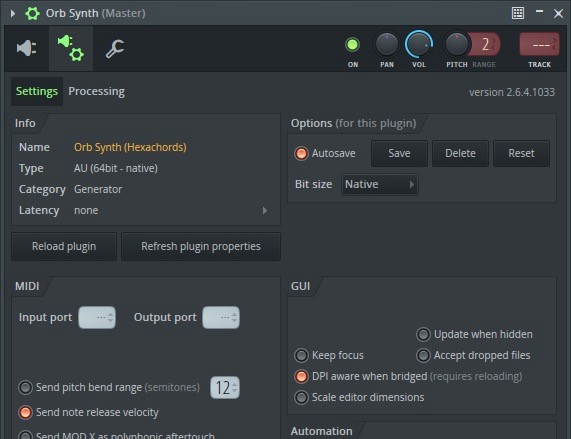Minimize the Orb Synth window
The width and height of the screenshot is (571, 439).
click(x=539, y=12)
